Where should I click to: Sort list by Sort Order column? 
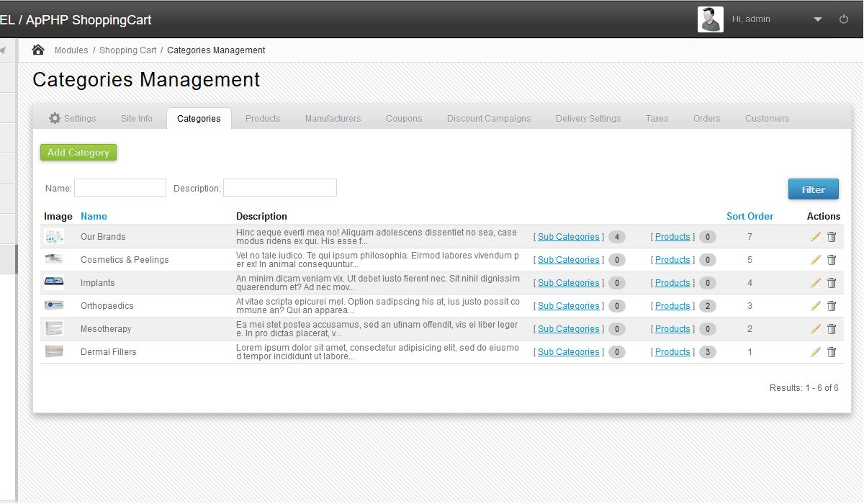tap(750, 216)
